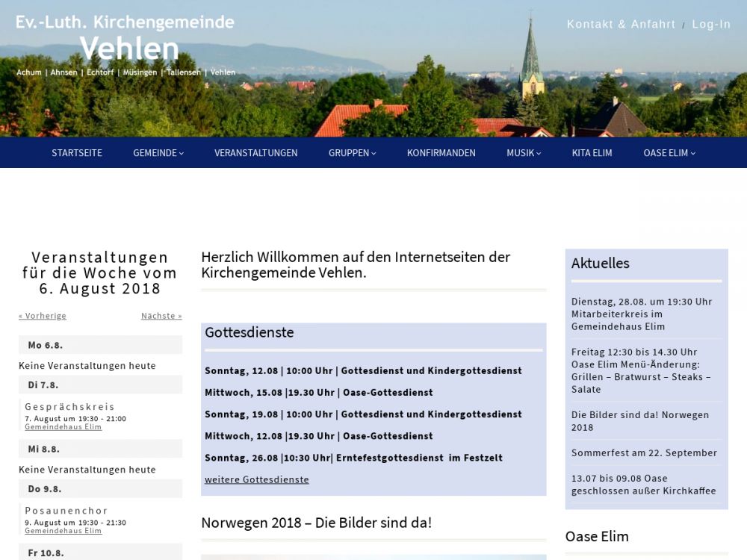Open Kontakt & Anfahrt link
This screenshot has width=747, height=560.
pyautogui.click(x=621, y=25)
